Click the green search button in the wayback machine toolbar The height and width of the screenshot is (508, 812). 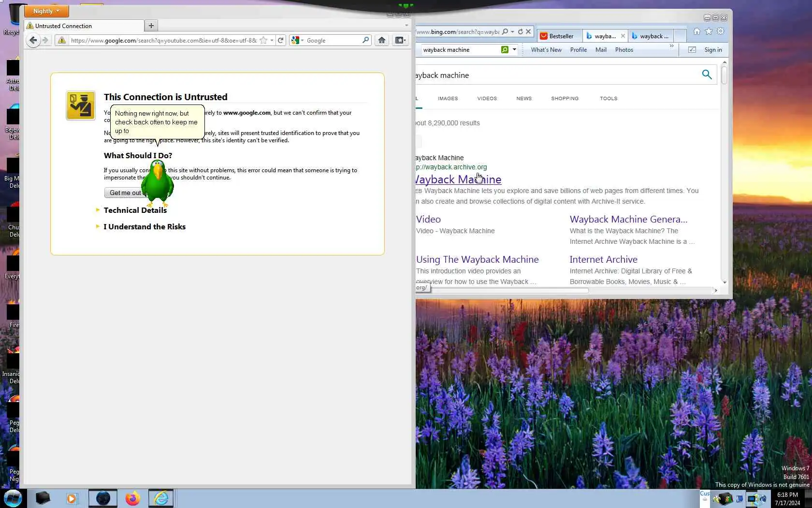tap(505, 49)
